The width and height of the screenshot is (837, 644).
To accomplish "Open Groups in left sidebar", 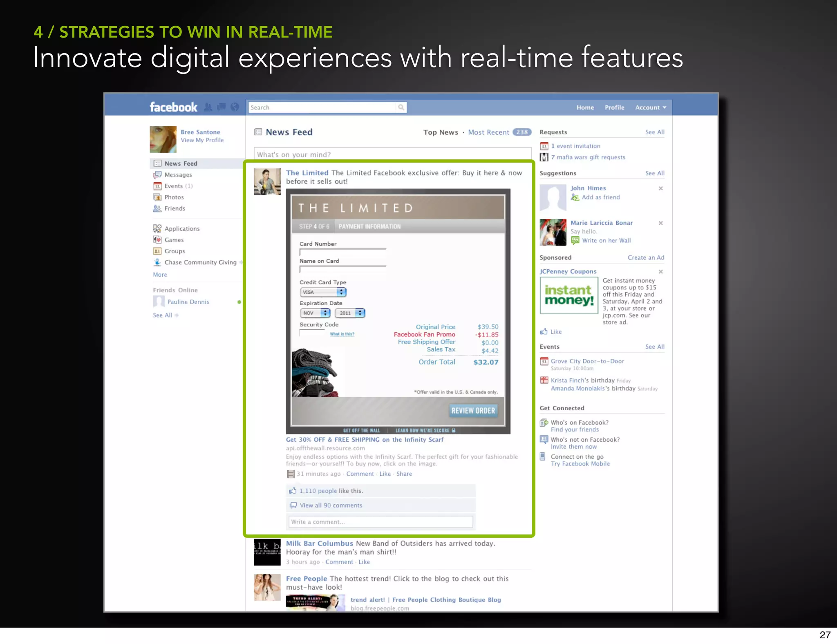I will click(175, 251).
